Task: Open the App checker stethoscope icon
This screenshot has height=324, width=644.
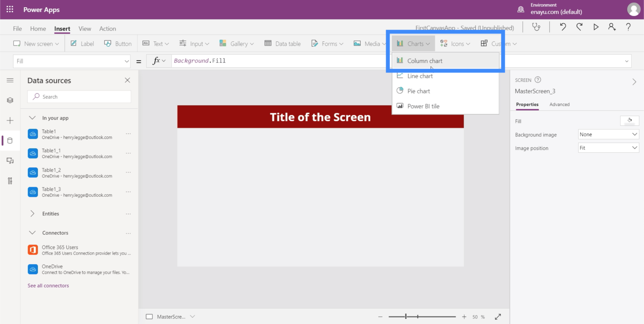Action: pyautogui.click(x=536, y=27)
